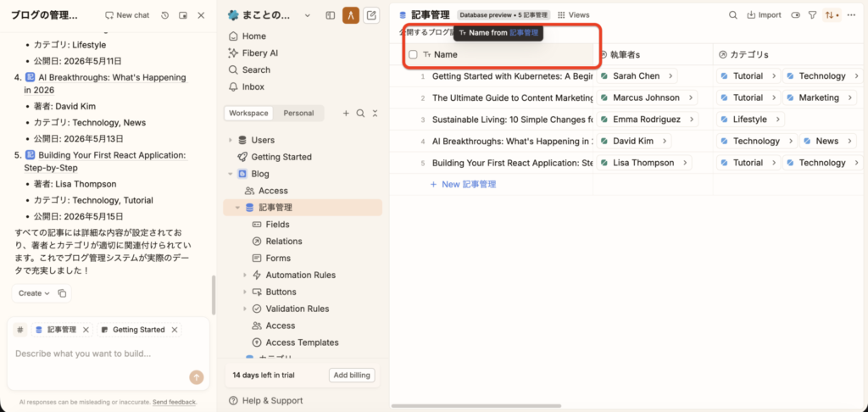Remove the 記事管理 context chip
This screenshot has height=412, width=868.
pyautogui.click(x=86, y=330)
